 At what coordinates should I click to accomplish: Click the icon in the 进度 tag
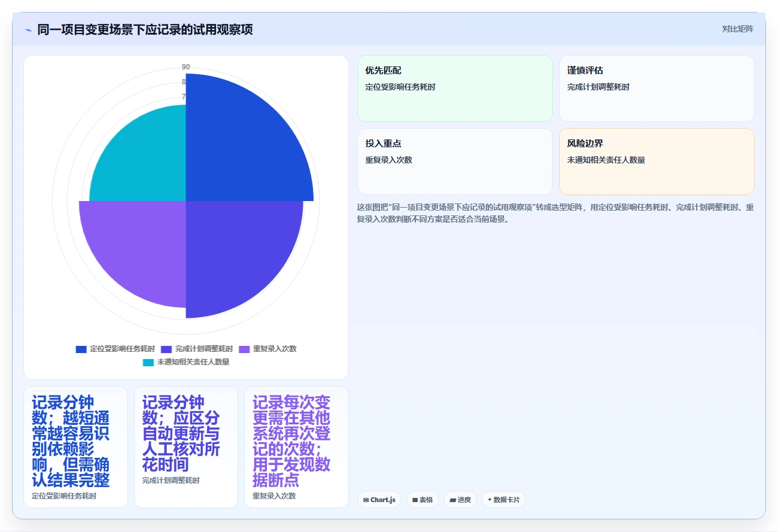pos(452,500)
